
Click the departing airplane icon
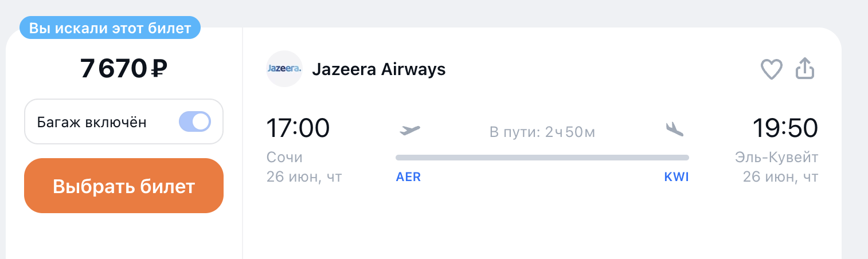coord(410,130)
